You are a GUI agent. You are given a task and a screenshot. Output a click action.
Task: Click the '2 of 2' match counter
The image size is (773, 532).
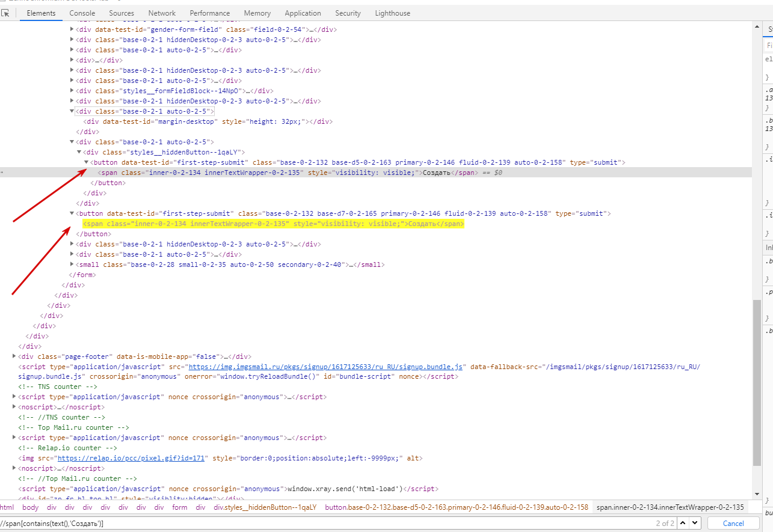pyautogui.click(x=665, y=523)
